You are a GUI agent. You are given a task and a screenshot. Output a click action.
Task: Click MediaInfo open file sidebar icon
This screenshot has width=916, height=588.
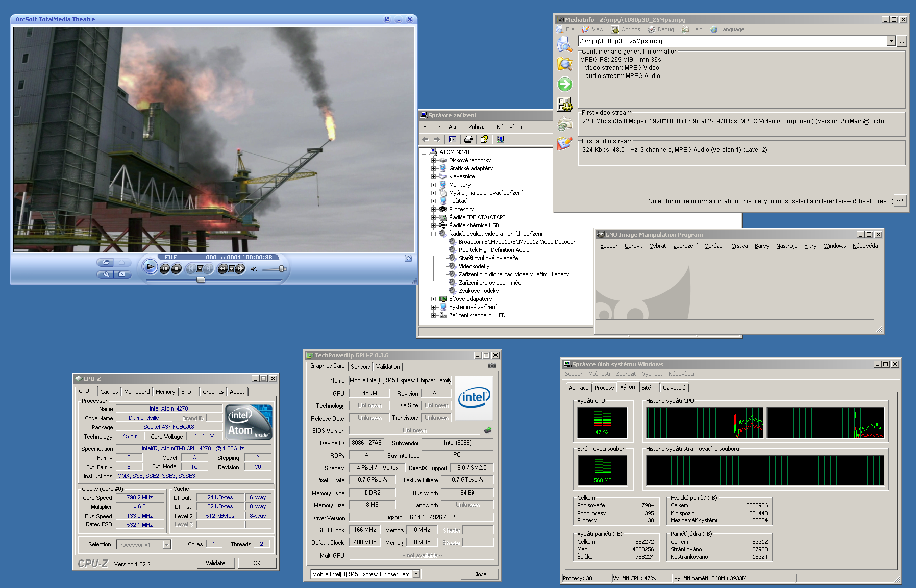coord(564,44)
